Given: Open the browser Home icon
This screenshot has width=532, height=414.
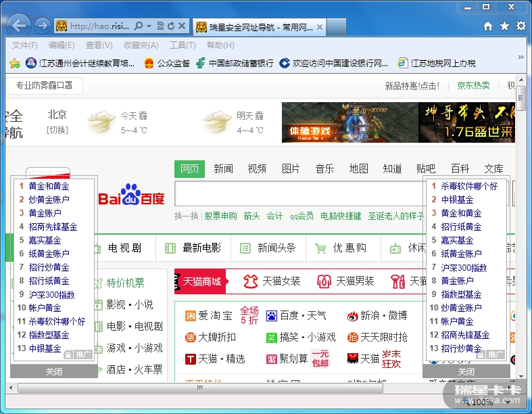Looking at the screenshot, I should 488,26.
